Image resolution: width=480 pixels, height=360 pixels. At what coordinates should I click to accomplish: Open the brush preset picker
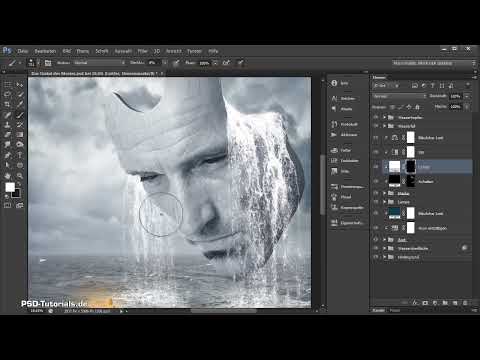click(33, 63)
